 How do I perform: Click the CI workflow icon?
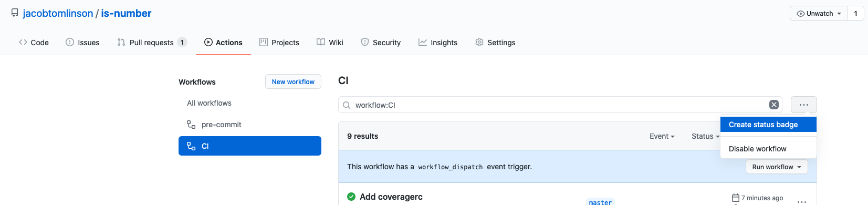pos(191,146)
